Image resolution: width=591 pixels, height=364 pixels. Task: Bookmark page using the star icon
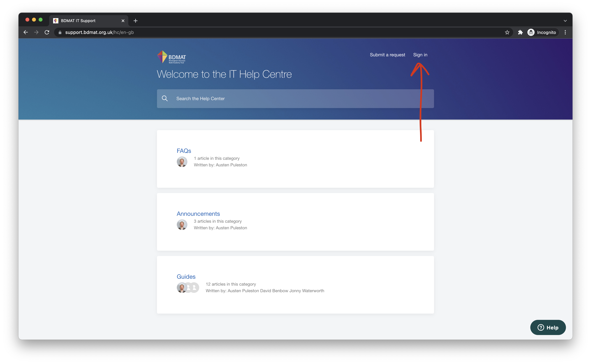507,32
